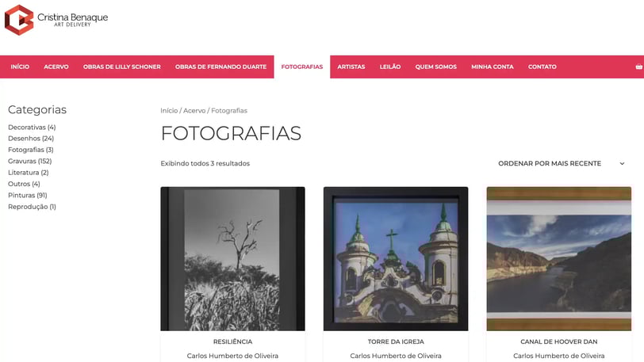The width and height of the screenshot is (644, 362).
Task: Open the CONTATO menu item
Action: [x=542, y=67]
